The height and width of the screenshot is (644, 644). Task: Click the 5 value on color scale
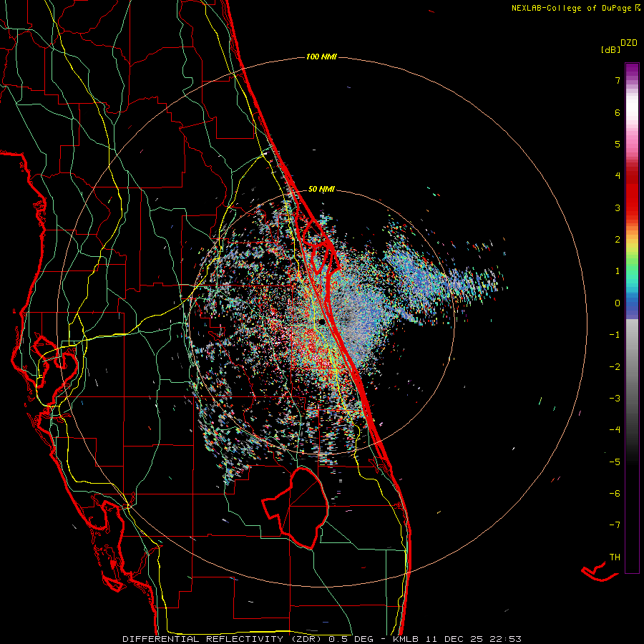pos(618,144)
